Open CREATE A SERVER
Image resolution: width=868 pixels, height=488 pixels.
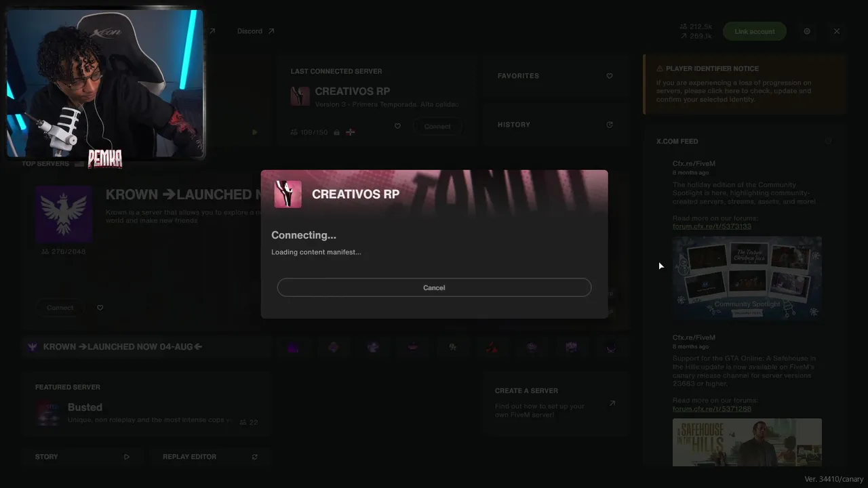(555, 403)
